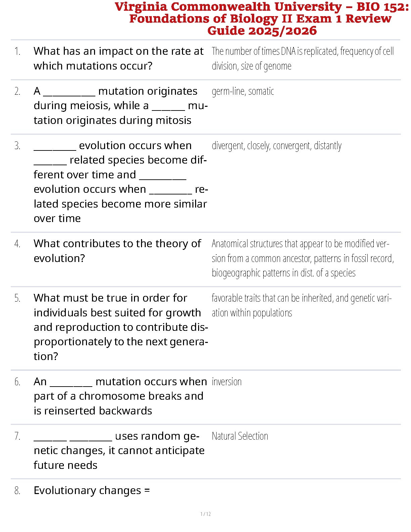Click question 5 about individuals best suited
Viewport: 411px width, 532px height.
[x=120, y=327]
